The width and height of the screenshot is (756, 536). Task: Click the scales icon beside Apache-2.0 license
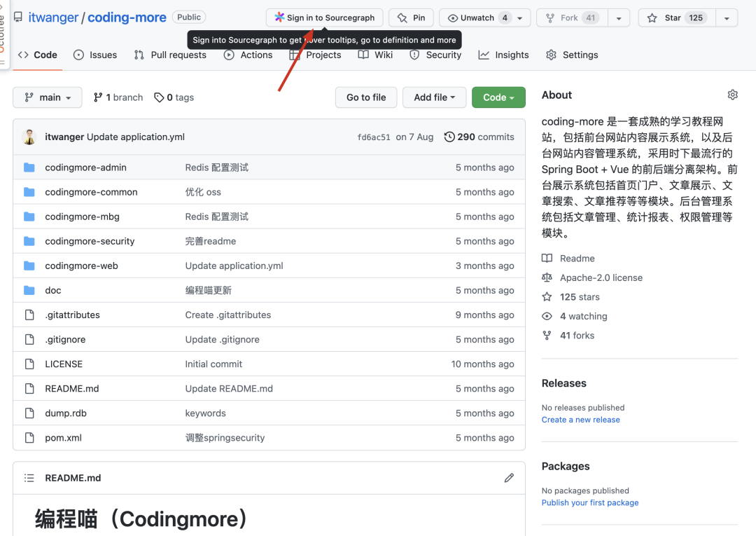547,277
